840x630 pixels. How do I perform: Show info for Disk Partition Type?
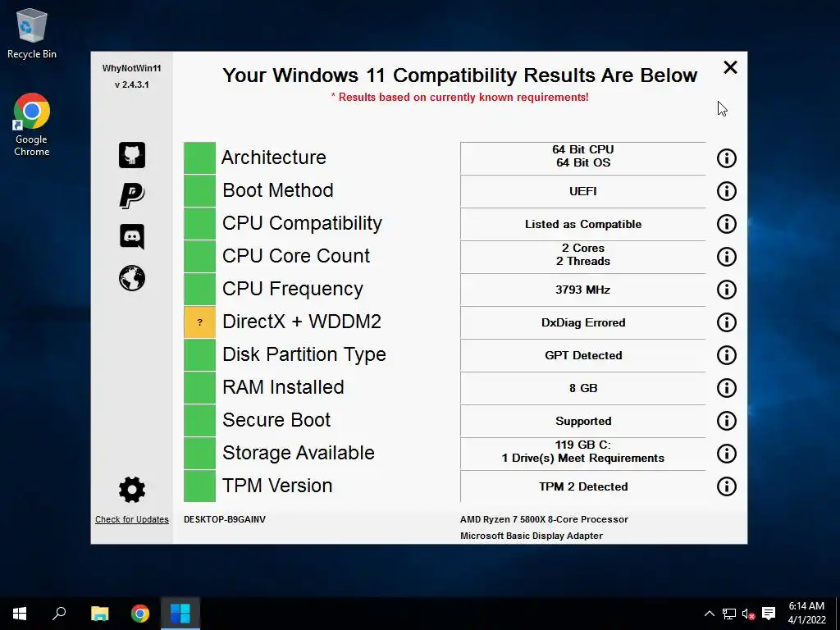click(x=727, y=355)
